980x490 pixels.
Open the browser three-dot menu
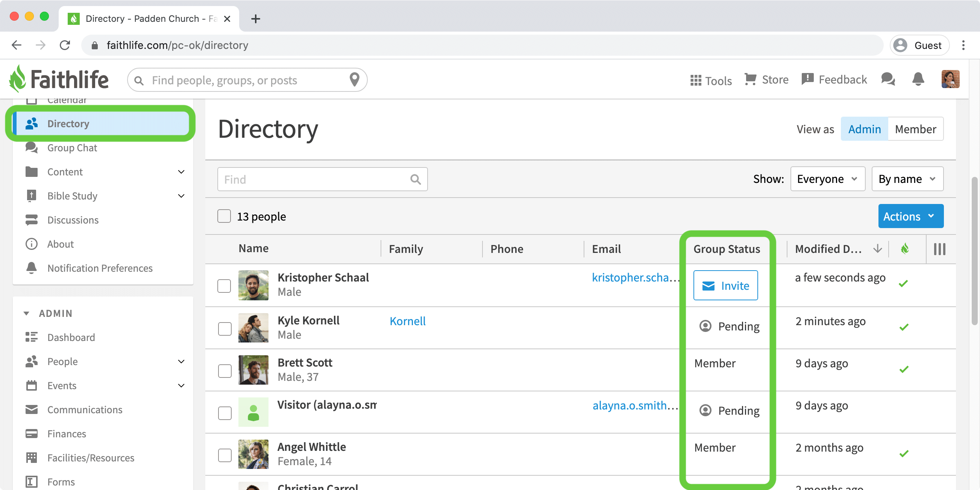pyautogui.click(x=963, y=45)
